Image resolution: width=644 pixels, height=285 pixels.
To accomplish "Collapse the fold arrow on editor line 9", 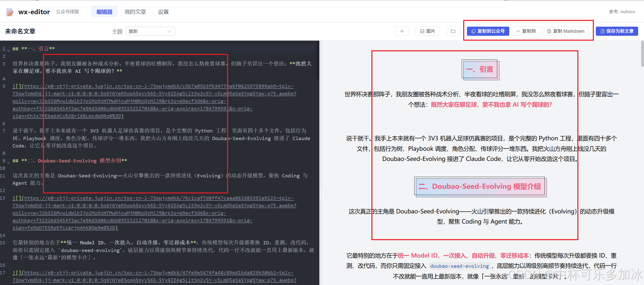I will (x=8, y=162).
